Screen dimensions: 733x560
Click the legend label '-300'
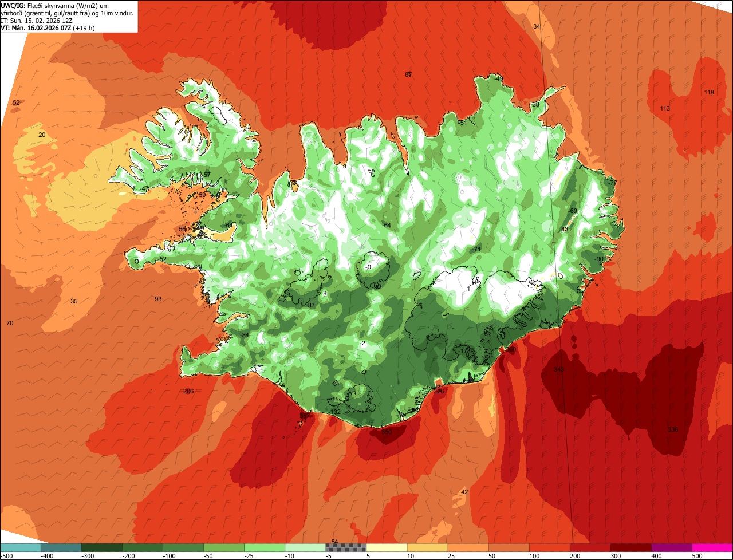[x=88, y=556]
